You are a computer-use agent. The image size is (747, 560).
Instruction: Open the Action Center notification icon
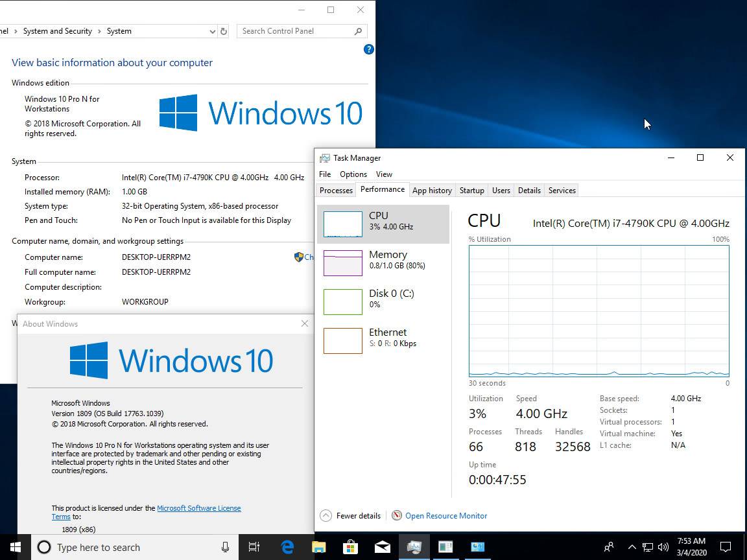click(x=725, y=547)
